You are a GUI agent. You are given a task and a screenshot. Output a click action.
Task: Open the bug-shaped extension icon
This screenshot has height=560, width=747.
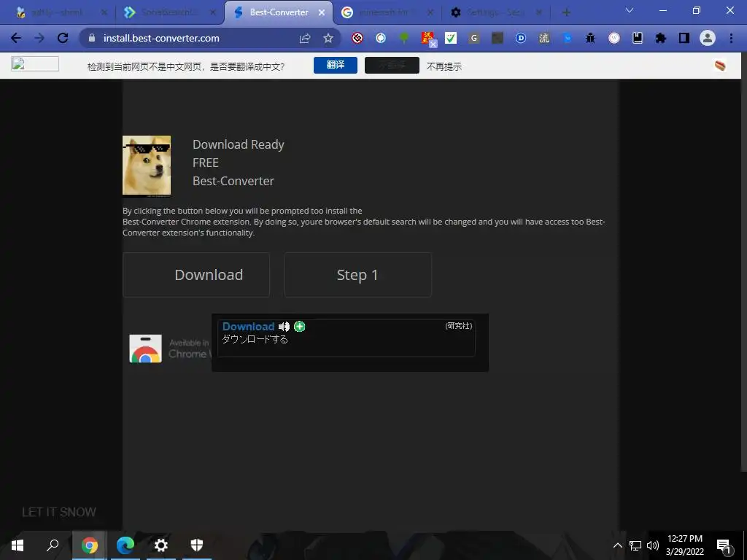pos(591,38)
